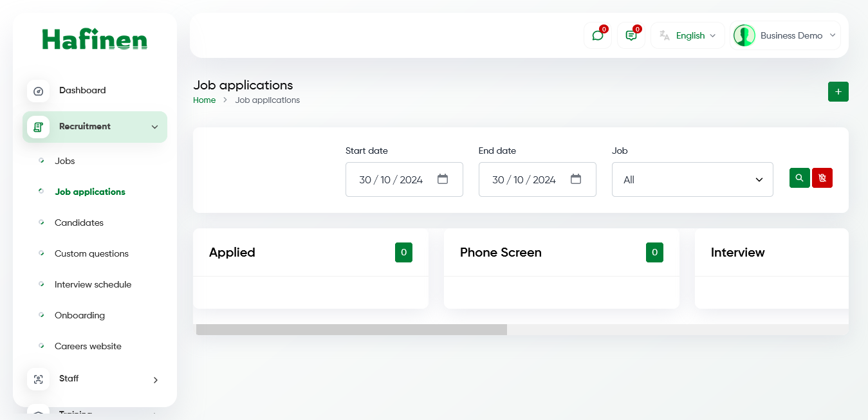
Task: Select Candidates in the sidebar menu
Action: [78, 223]
